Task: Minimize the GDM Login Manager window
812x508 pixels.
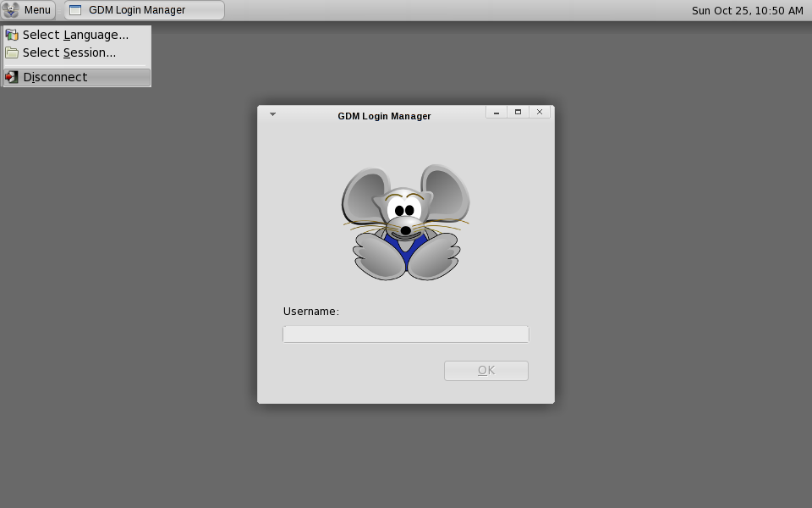Action: [497, 112]
